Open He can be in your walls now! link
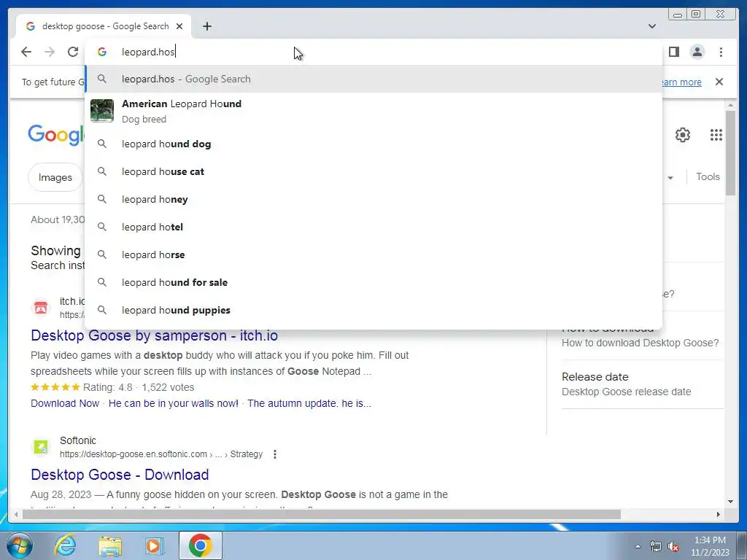 click(174, 403)
